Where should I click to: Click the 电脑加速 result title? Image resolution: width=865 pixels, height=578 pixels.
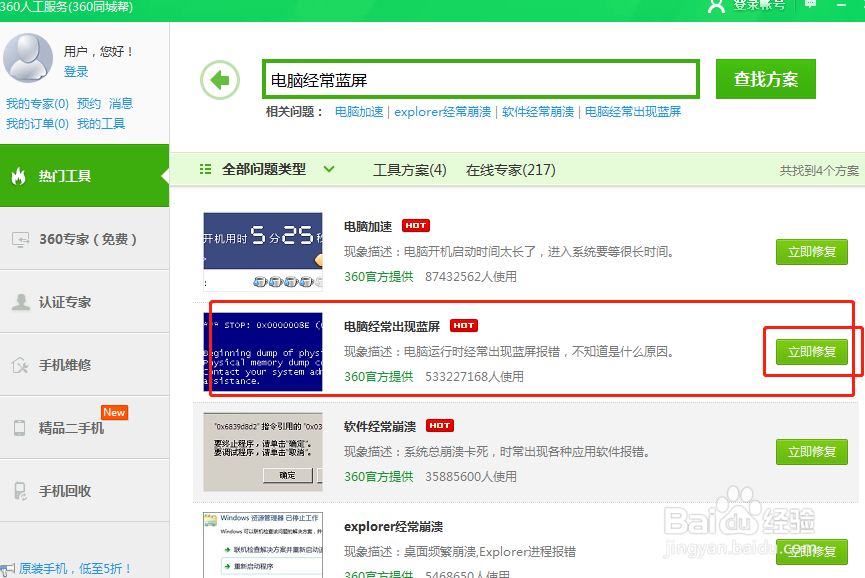click(x=368, y=227)
